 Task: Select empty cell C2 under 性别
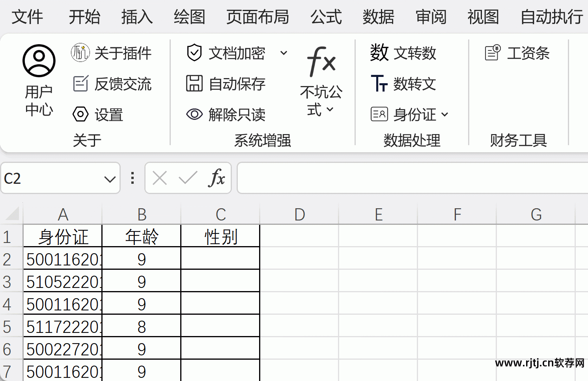(x=220, y=258)
